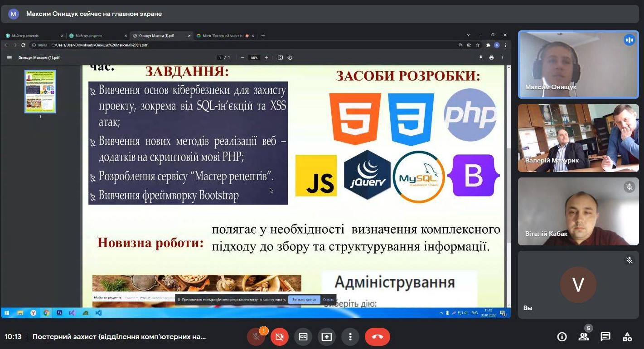Open Meet's three-dot more options menu

pos(350,337)
